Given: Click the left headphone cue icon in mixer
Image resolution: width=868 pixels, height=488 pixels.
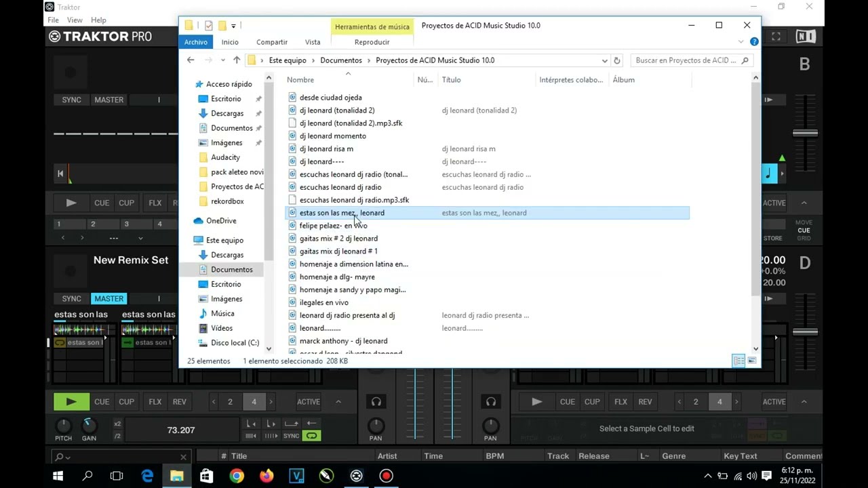Looking at the screenshot, I should click(376, 401).
